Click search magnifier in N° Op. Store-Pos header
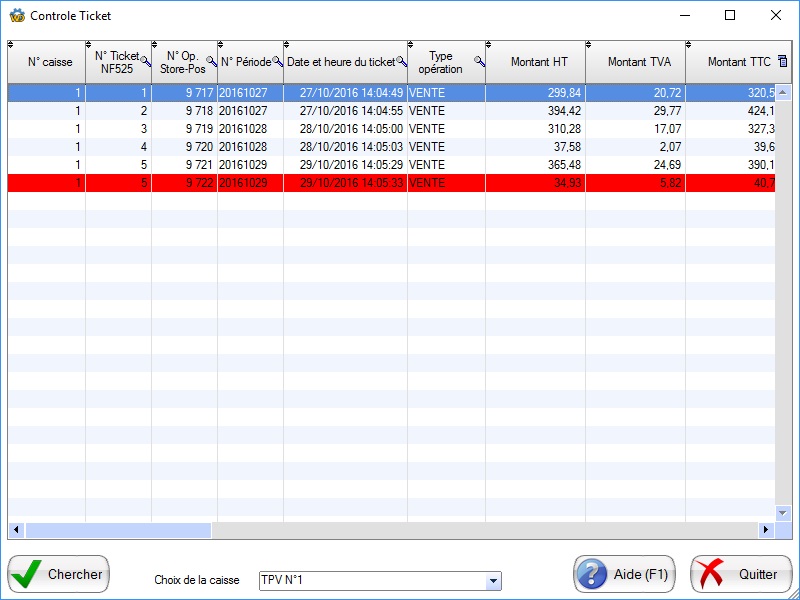 pyautogui.click(x=211, y=62)
